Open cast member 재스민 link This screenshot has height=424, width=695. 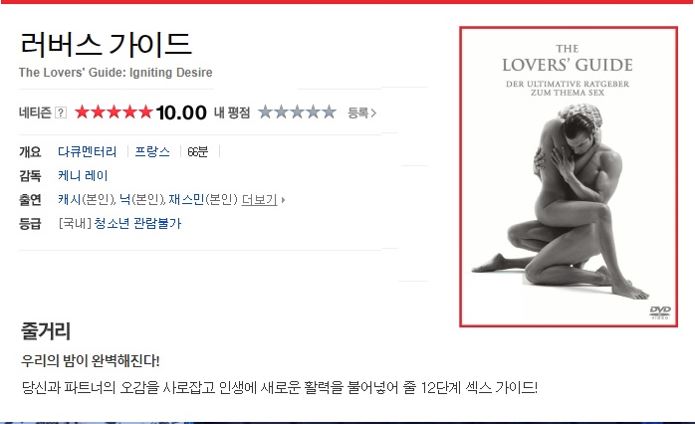[186, 200]
